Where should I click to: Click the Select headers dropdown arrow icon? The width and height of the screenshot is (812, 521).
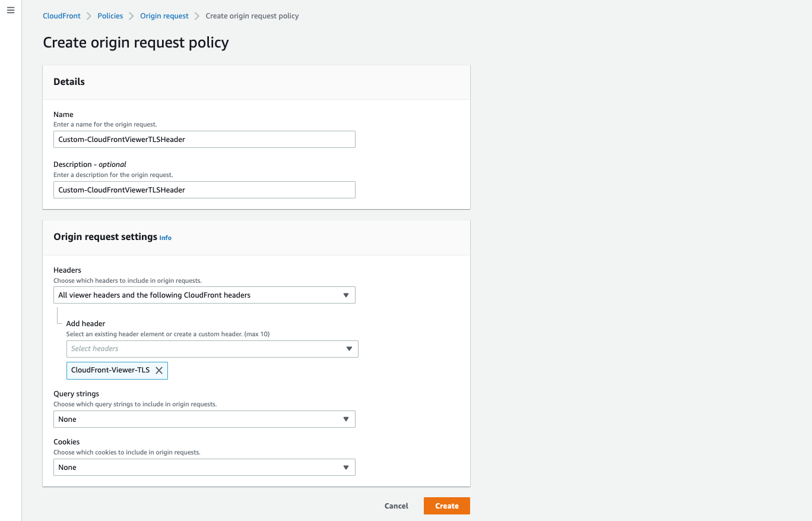click(x=349, y=349)
